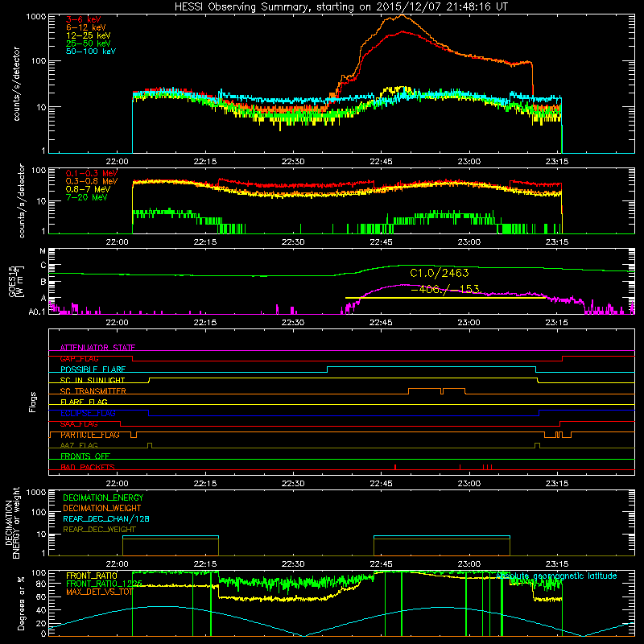Select the FLARE_FLAG label
The image size is (644, 644).
[x=84, y=402]
